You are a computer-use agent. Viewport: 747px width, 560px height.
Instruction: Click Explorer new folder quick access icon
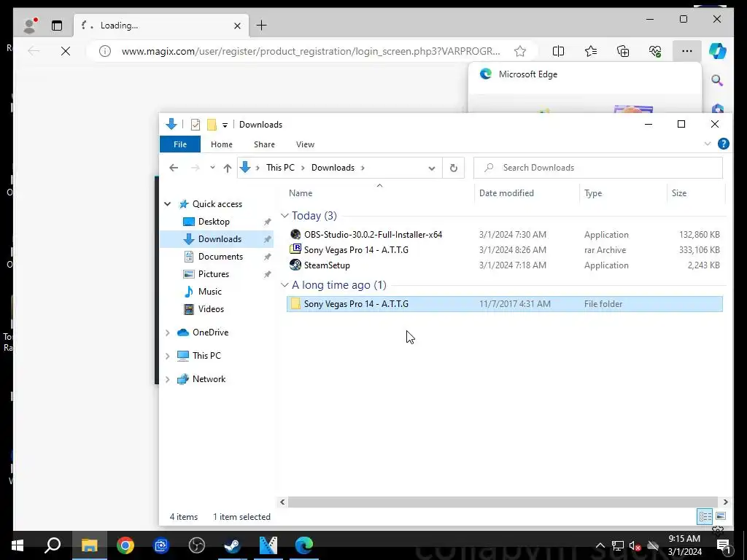tap(212, 125)
